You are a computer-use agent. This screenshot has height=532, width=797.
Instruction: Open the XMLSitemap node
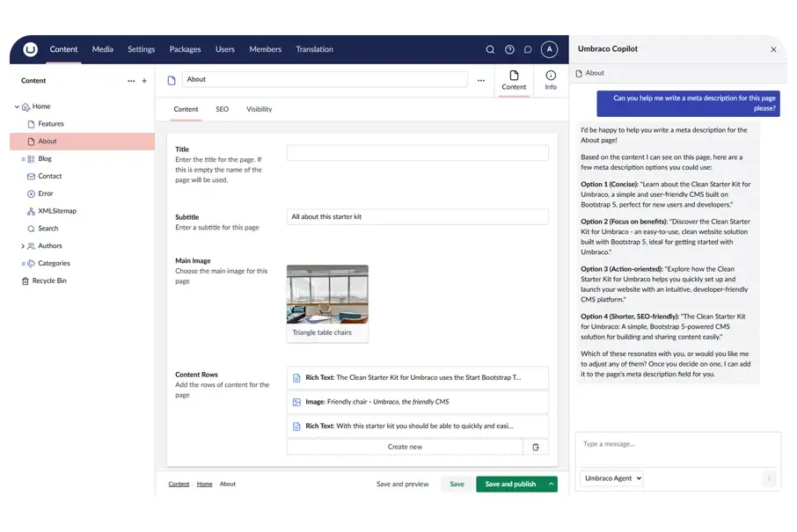point(57,211)
